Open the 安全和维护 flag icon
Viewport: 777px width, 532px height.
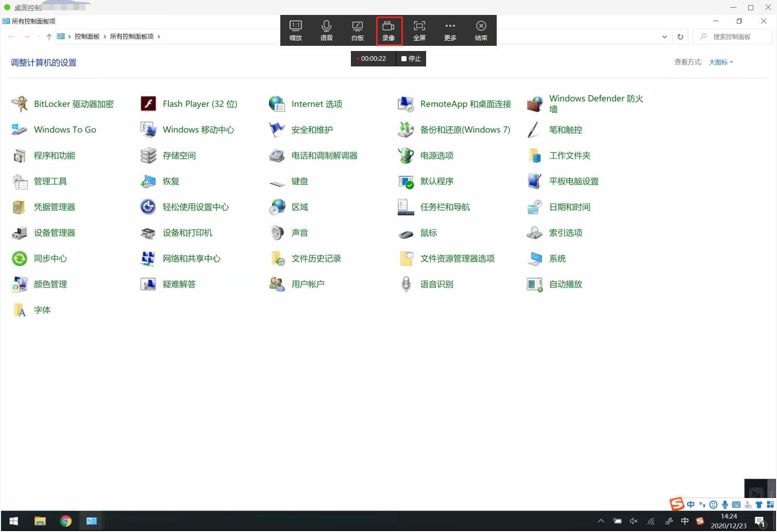click(277, 130)
